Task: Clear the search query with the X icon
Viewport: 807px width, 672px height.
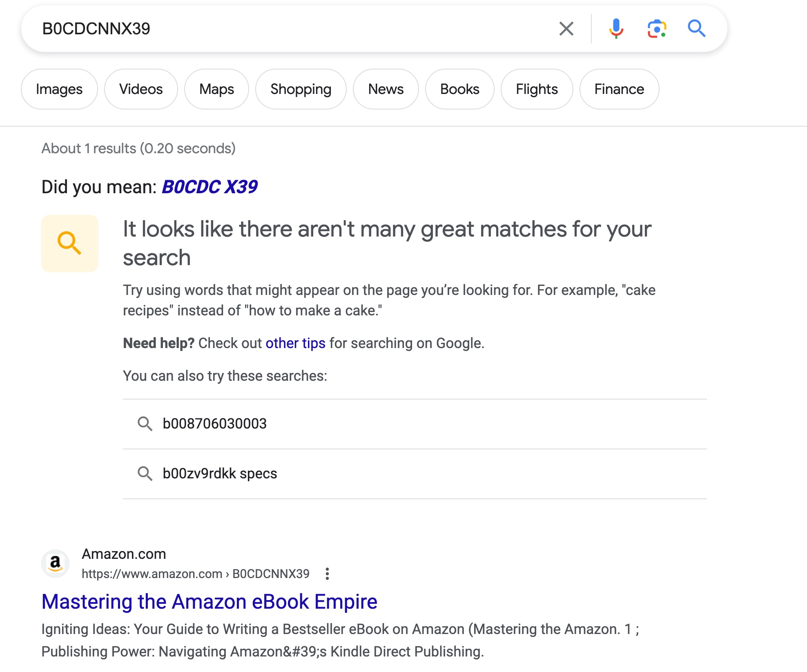Action: [x=566, y=29]
